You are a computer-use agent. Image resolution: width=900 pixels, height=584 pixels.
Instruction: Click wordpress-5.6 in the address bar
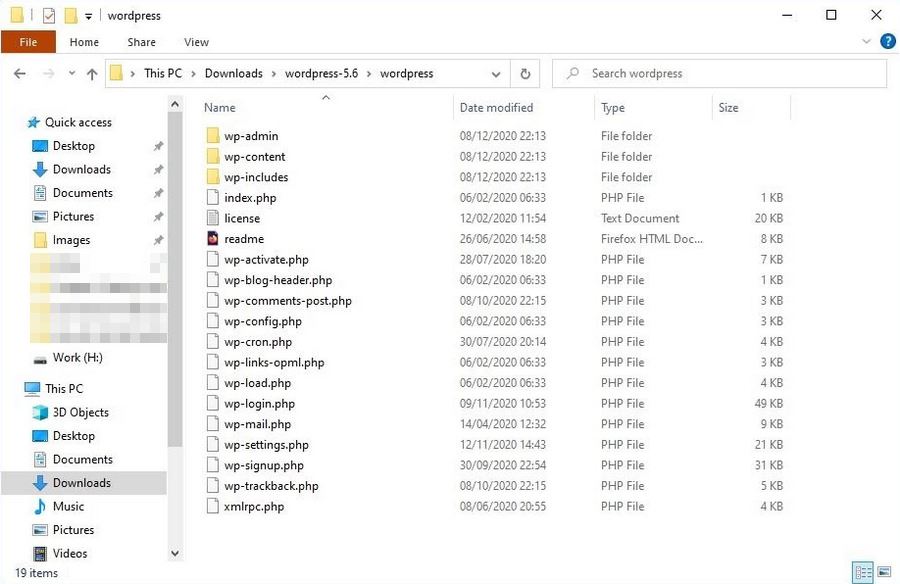pyautogui.click(x=321, y=74)
